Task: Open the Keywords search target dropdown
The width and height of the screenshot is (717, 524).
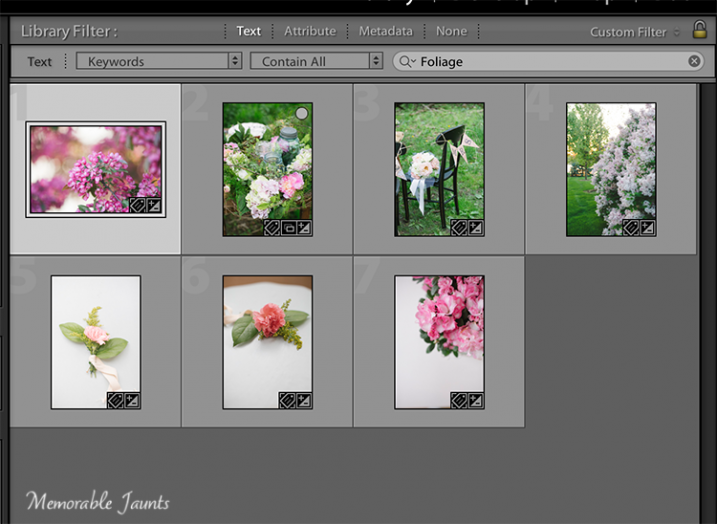Action: coord(159,61)
